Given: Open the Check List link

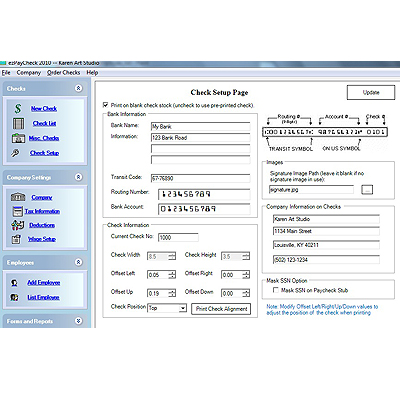Looking at the screenshot, I should coord(44,123).
